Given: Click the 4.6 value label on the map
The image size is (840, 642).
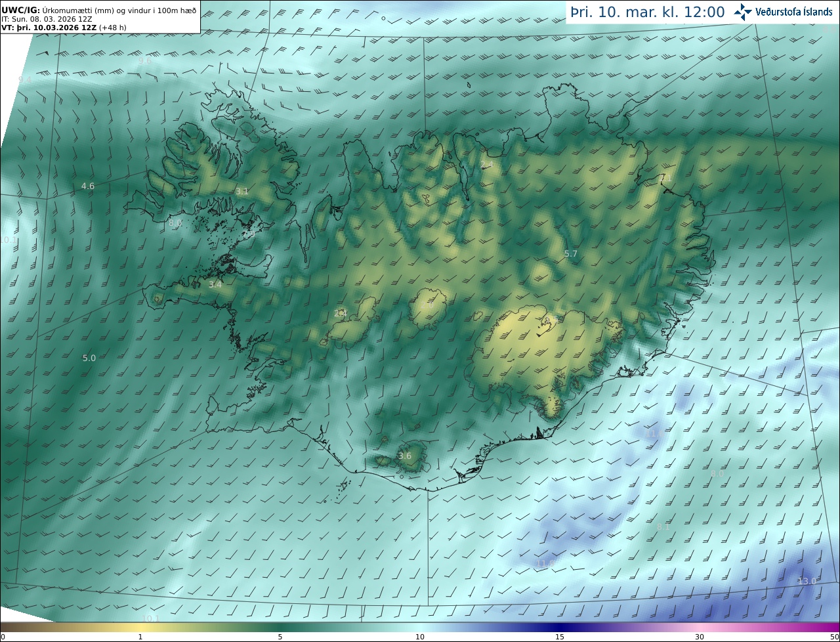Looking at the screenshot, I should tap(88, 186).
